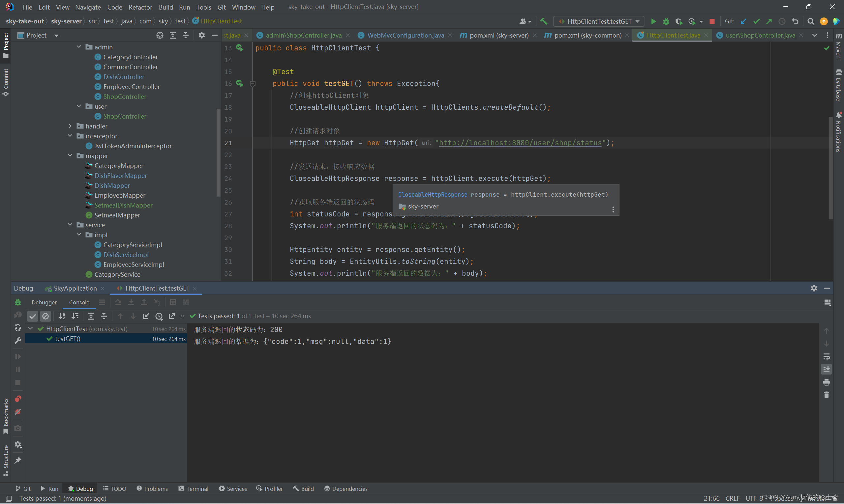
Task: Expand the handler folder in project tree
Action: 70,126
